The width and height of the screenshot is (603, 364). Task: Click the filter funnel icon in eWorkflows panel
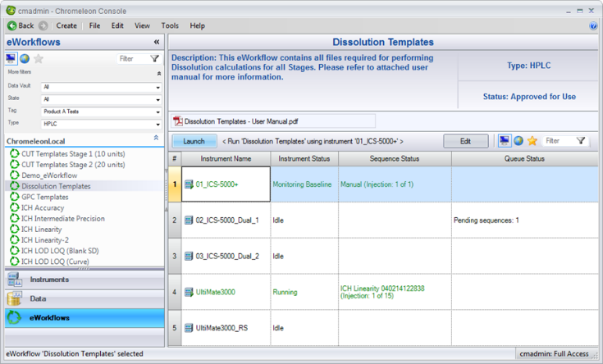point(154,59)
